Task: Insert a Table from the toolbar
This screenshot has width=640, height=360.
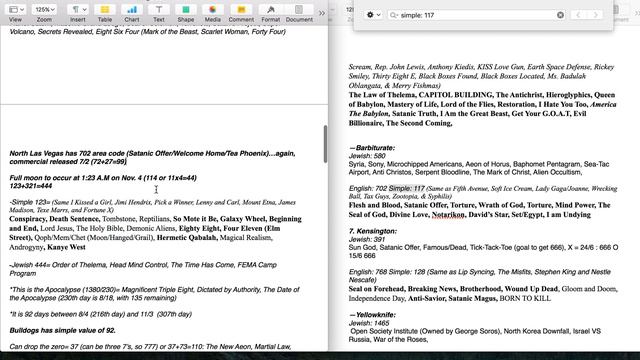Action: tap(105, 9)
